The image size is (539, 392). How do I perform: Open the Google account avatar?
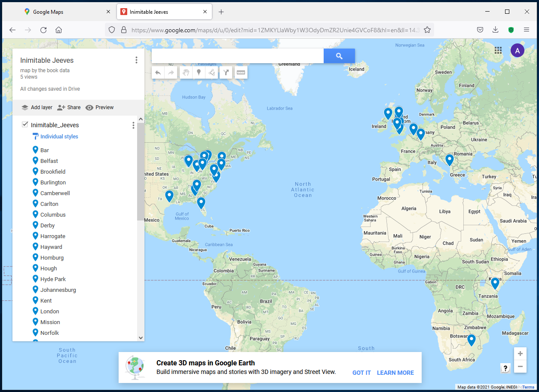(518, 51)
